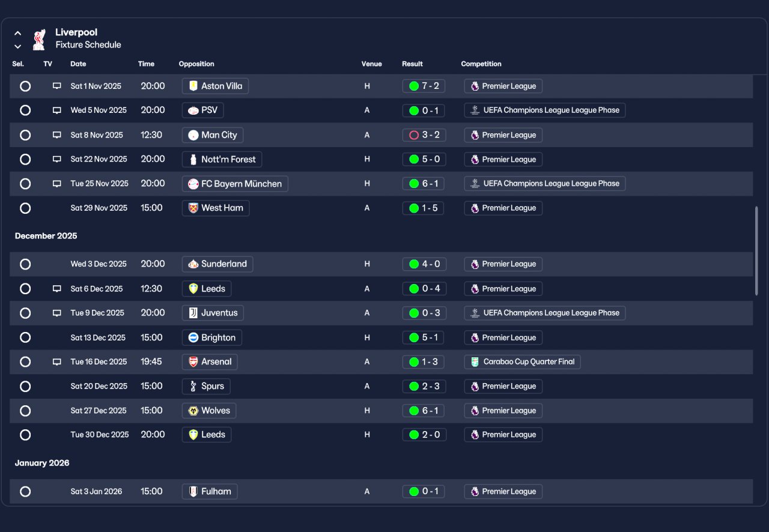Open Juventus club button

click(x=213, y=313)
